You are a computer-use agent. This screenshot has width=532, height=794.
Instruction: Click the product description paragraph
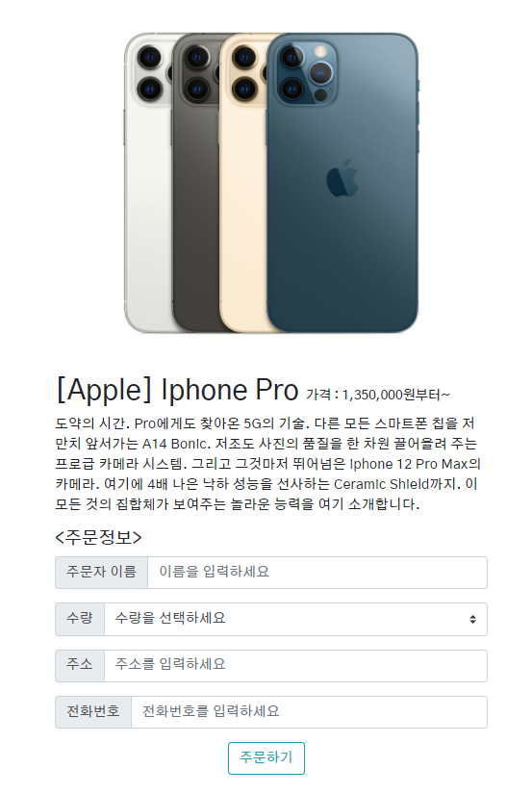point(267,463)
